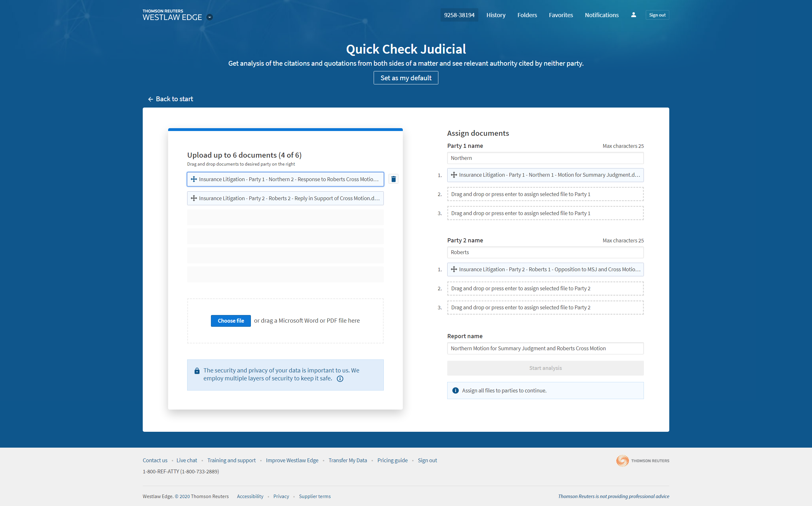Click move handle on Roberts 2 Reply file

coord(194,198)
